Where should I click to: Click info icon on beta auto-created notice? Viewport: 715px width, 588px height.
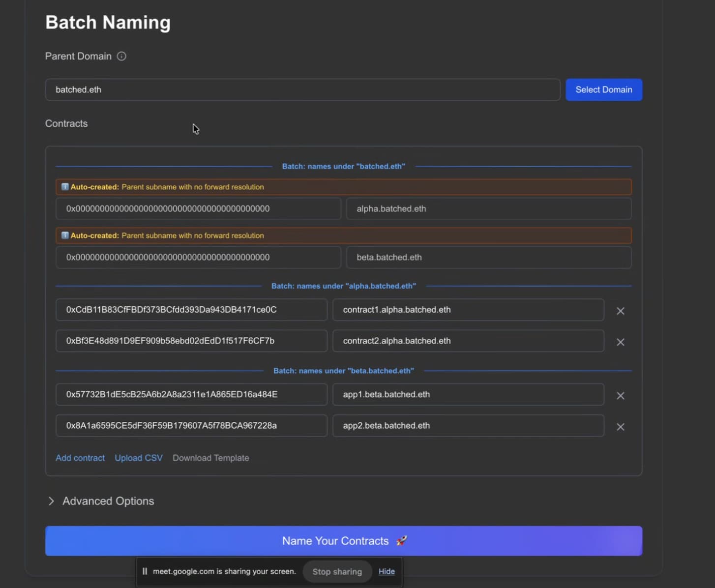(64, 235)
